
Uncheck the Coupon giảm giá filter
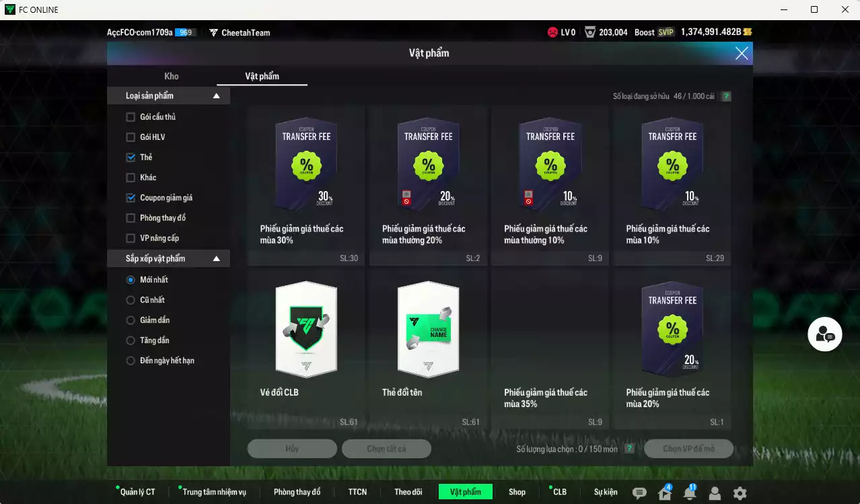point(131,198)
